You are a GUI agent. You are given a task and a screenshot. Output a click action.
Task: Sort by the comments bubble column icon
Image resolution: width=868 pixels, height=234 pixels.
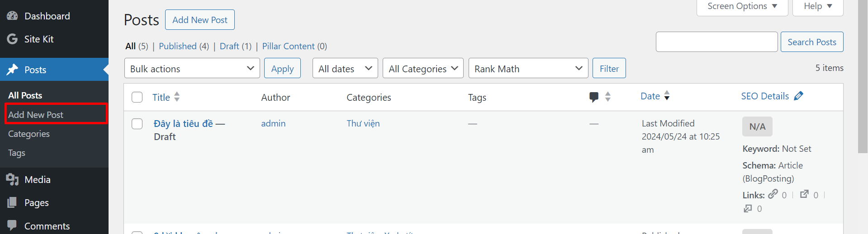(x=594, y=97)
